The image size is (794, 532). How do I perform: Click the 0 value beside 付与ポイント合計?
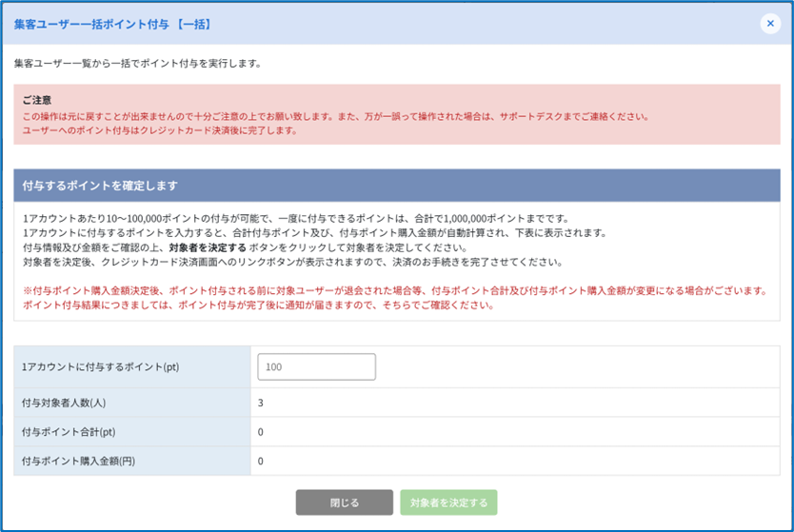[x=261, y=432]
